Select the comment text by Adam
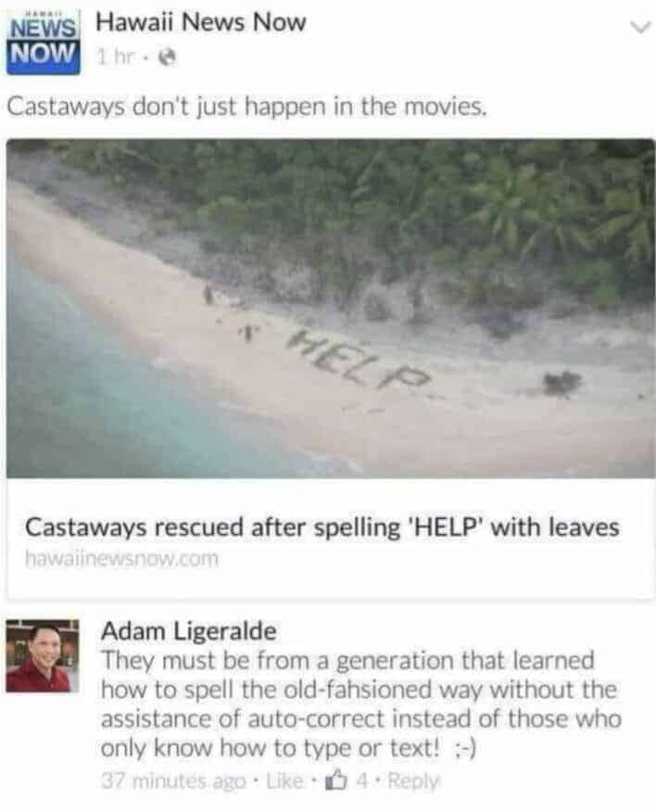Screen dimensions: 656x812 click(x=360, y=704)
